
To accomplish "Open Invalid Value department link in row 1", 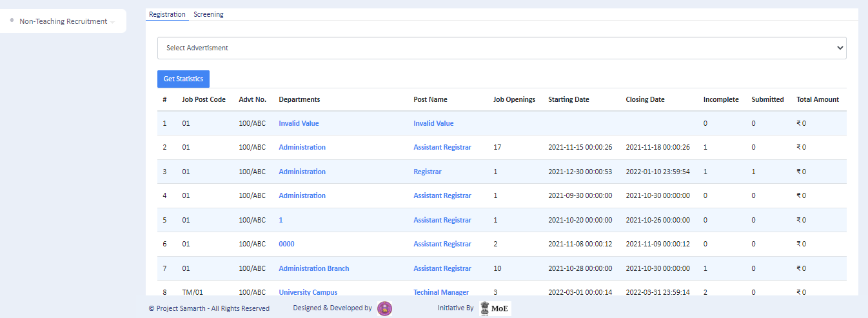I will tap(299, 123).
